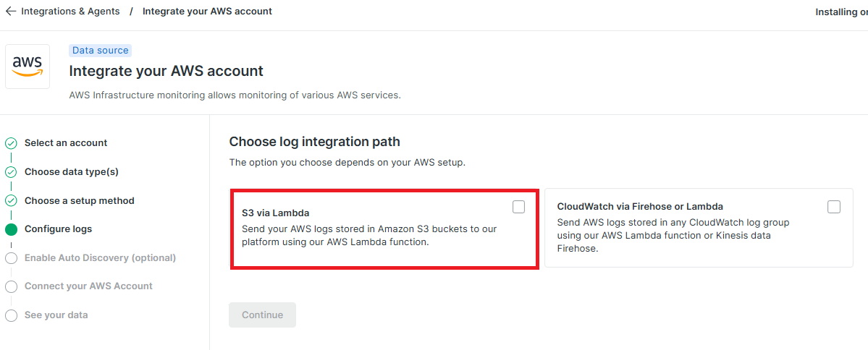The width and height of the screenshot is (868, 350).
Task: Click the Configure logs green step dot
Action: 11,229
